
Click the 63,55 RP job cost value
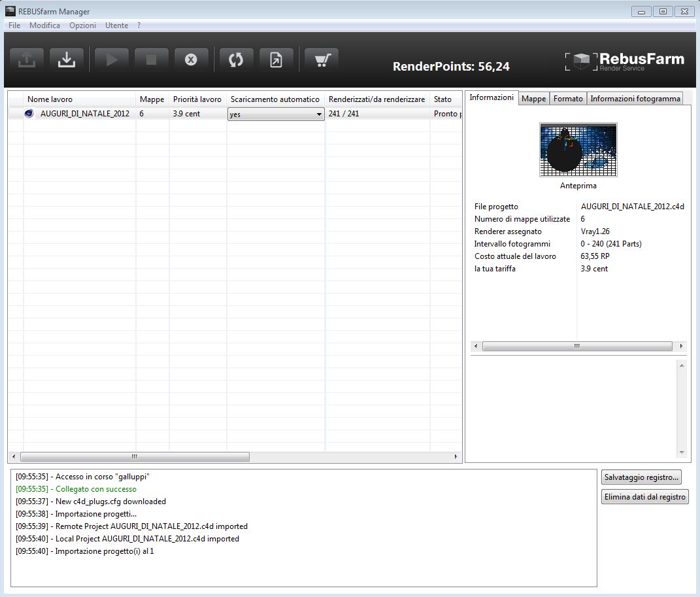(595, 256)
